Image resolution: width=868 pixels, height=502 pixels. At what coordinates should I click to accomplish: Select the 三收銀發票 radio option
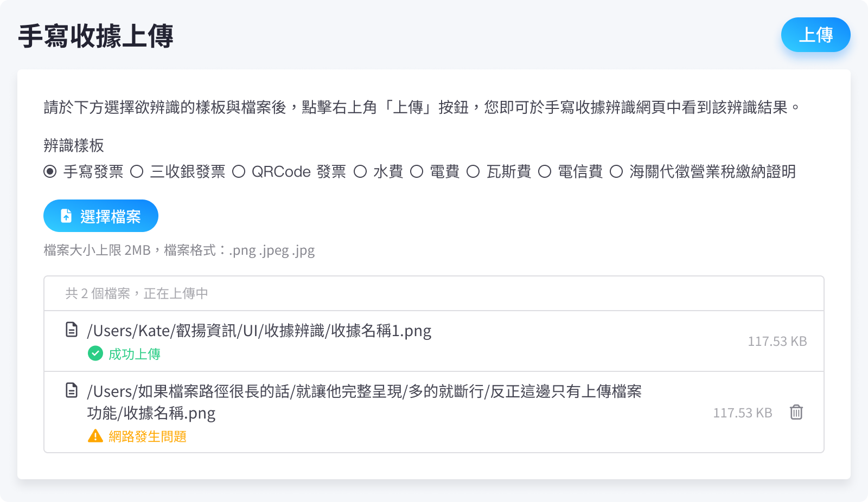(137, 172)
